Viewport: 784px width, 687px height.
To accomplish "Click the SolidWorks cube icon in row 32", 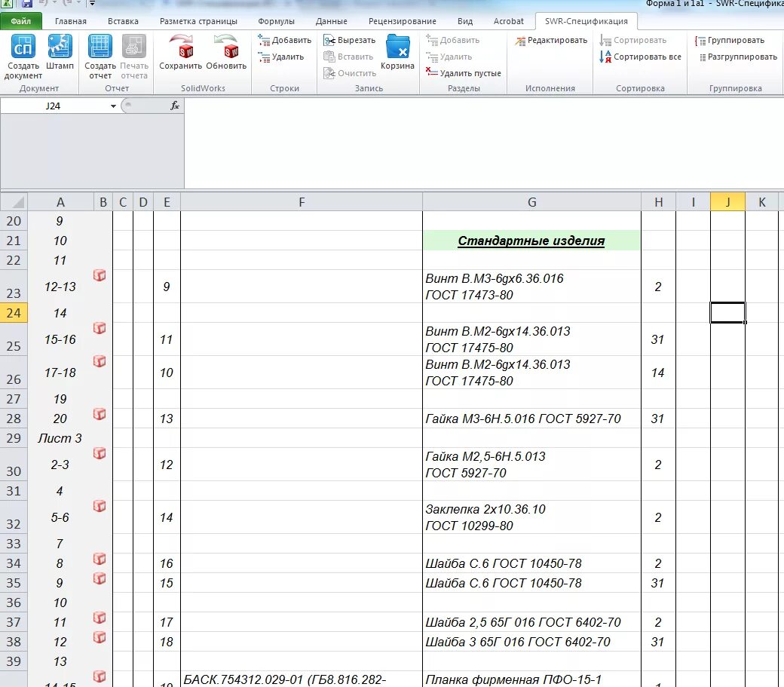I will coord(100,506).
